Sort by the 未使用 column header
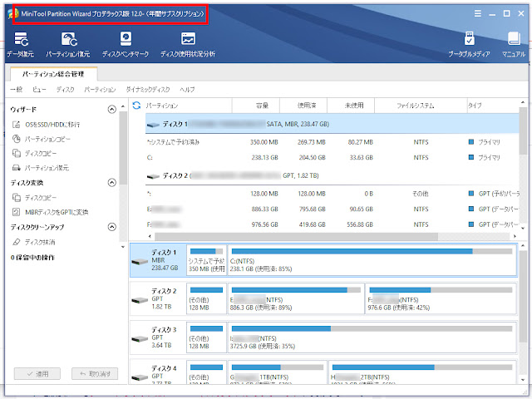532x399 pixels. coord(351,106)
